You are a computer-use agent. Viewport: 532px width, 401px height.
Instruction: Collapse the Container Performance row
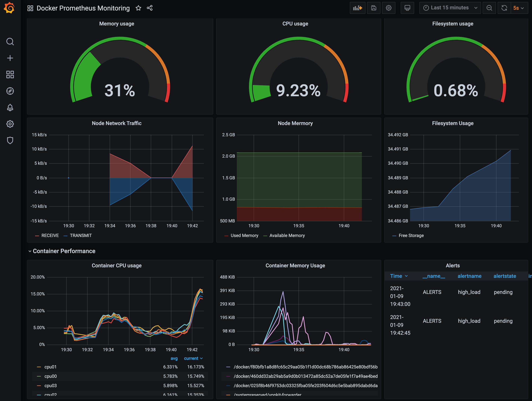click(64, 251)
